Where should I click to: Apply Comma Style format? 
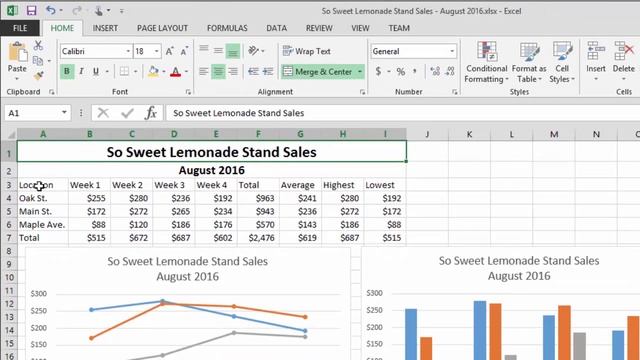[415, 72]
